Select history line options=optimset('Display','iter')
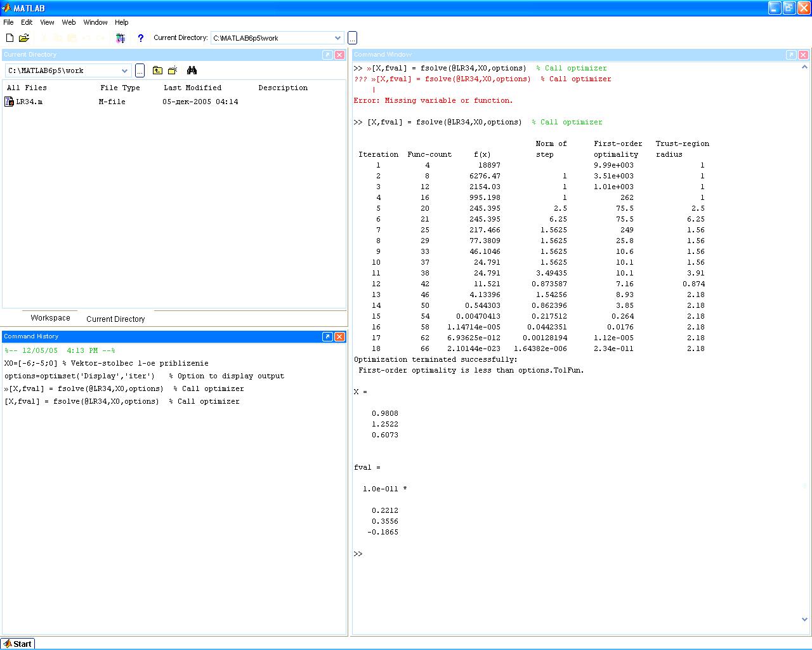Image resolution: width=812 pixels, height=650 pixels. coord(144,376)
